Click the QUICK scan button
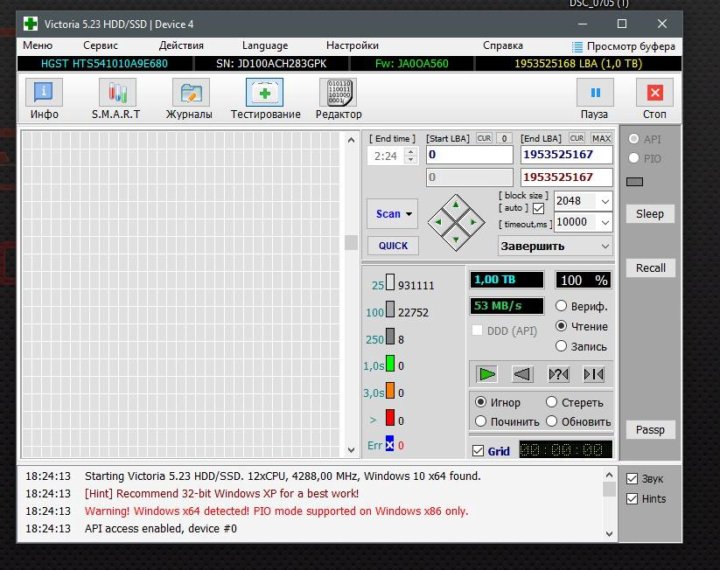The width and height of the screenshot is (720, 570). (393, 246)
